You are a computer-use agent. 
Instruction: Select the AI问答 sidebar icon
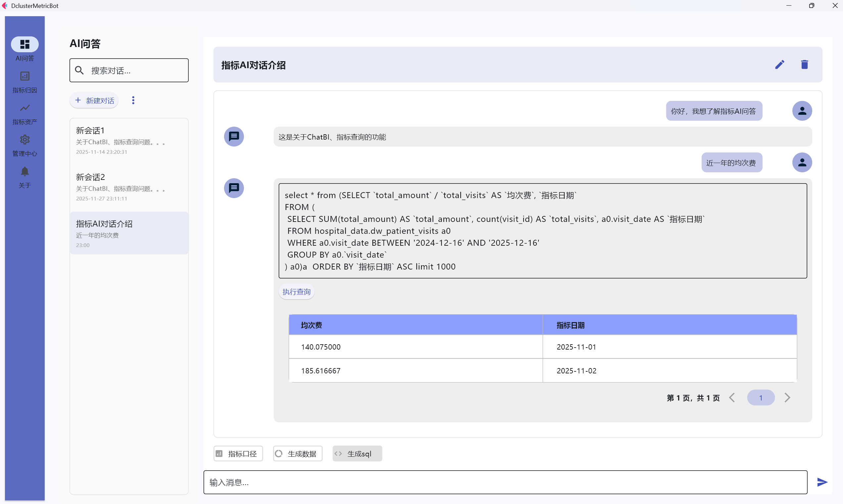(x=24, y=50)
